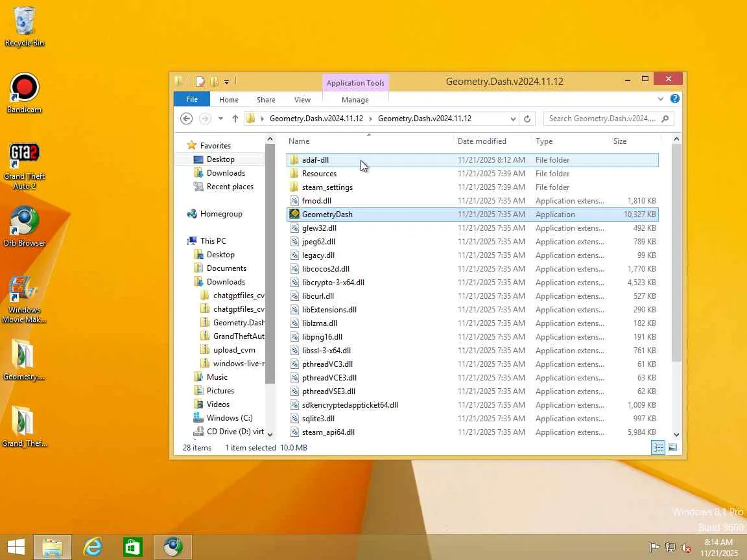Image resolution: width=747 pixels, height=560 pixels.
Task: Open File Explorer from the taskbar
Action: [53, 546]
